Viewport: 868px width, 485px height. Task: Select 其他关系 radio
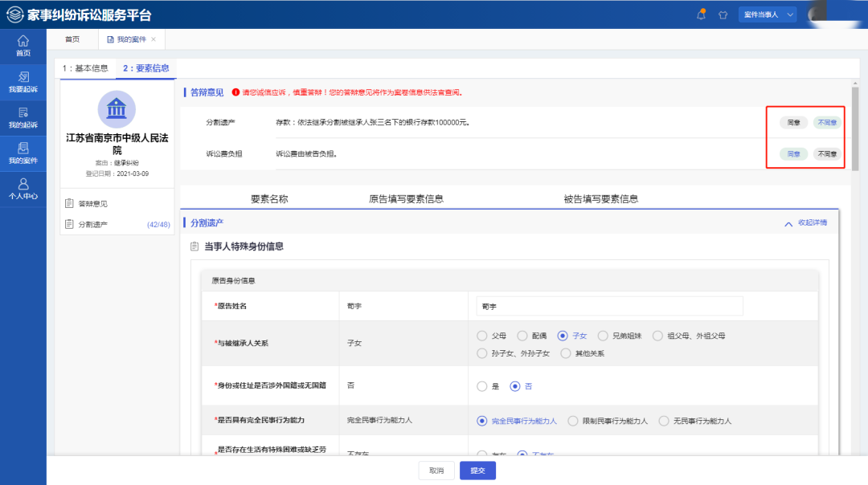(x=566, y=353)
